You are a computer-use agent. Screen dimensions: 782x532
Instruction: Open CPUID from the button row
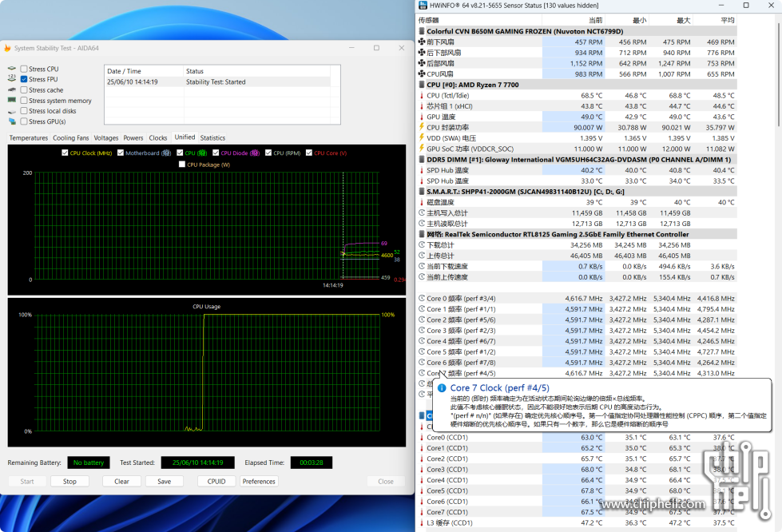coord(216,481)
